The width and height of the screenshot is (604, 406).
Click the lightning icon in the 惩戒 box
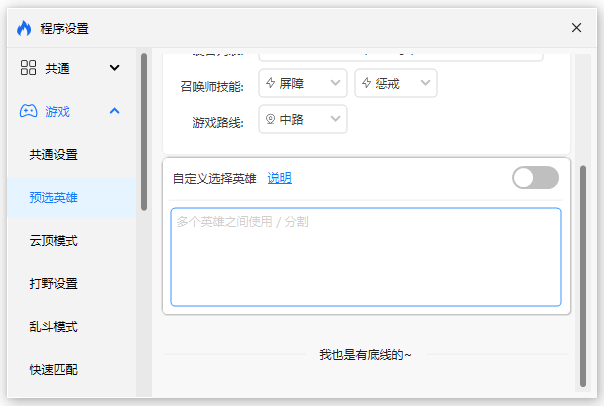click(366, 83)
